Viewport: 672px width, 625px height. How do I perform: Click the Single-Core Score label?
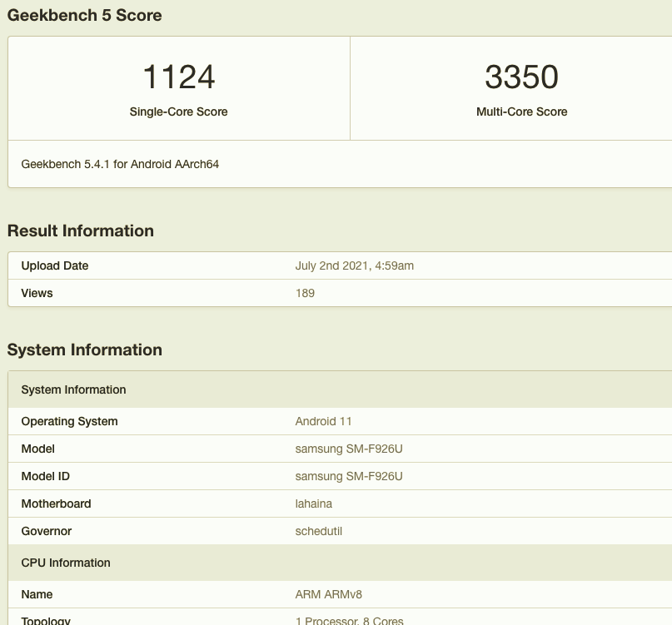click(179, 112)
